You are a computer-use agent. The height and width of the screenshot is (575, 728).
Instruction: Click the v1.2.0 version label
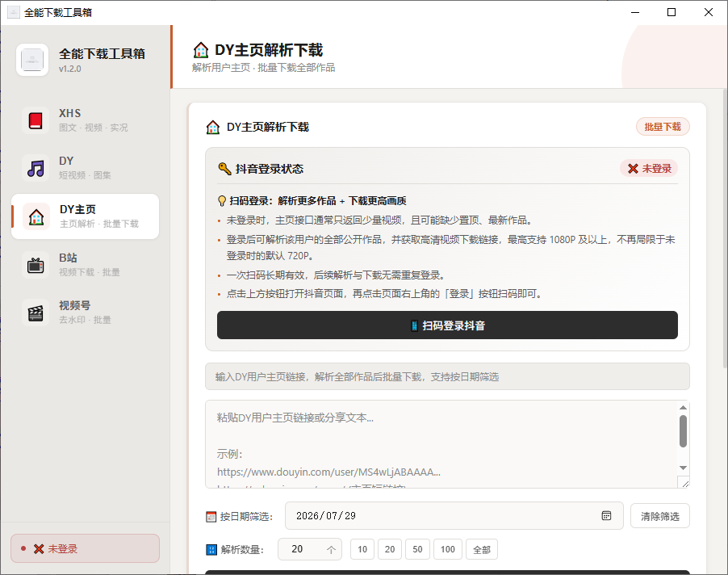point(69,69)
